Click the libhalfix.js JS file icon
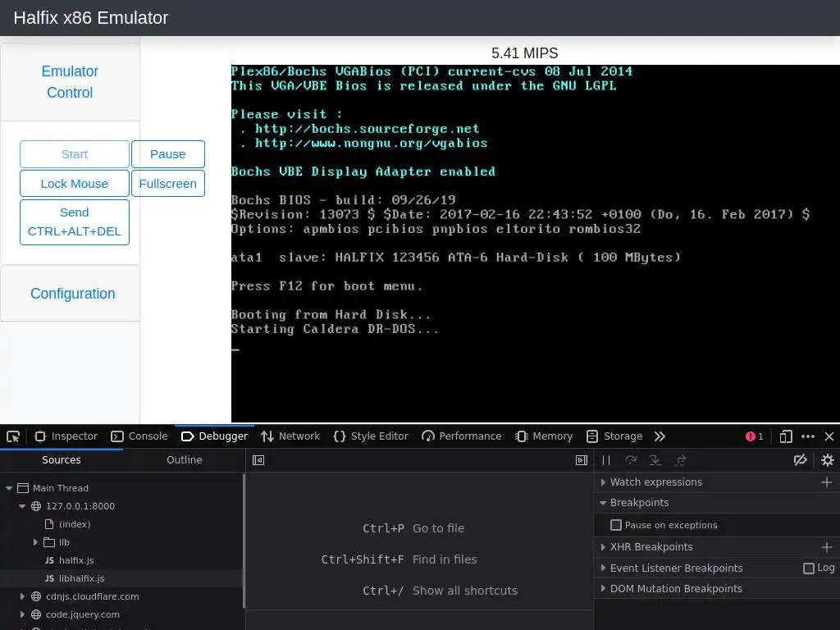The width and height of the screenshot is (840, 630). (49, 578)
